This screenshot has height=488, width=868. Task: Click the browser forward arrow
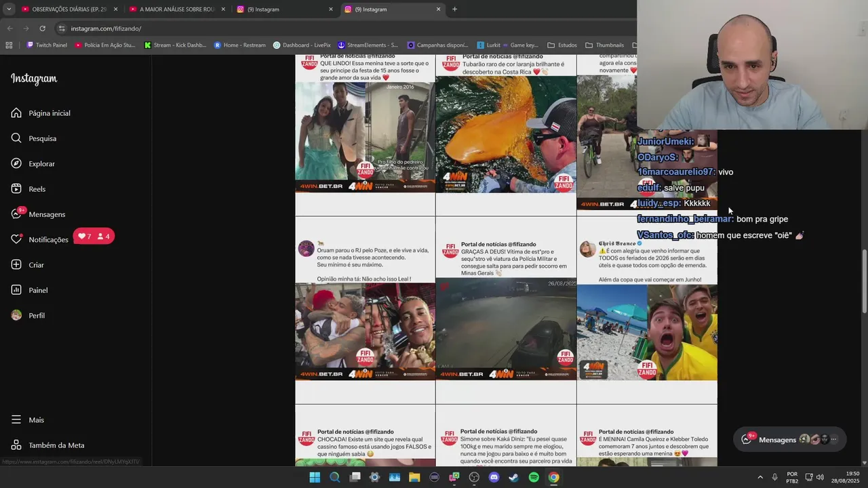click(26, 28)
